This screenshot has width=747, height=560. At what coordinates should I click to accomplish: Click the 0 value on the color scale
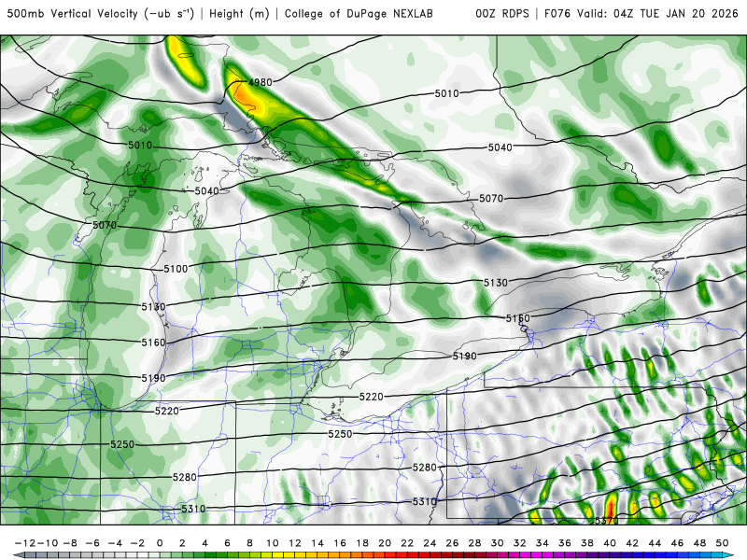pos(160,543)
